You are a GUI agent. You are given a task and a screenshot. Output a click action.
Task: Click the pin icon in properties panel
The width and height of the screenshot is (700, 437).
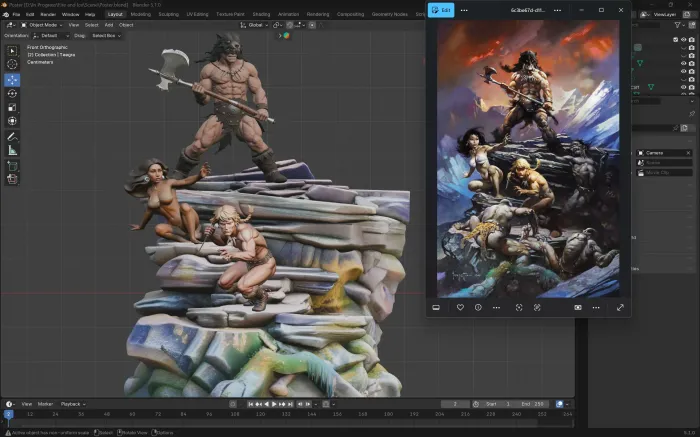(x=692, y=114)
